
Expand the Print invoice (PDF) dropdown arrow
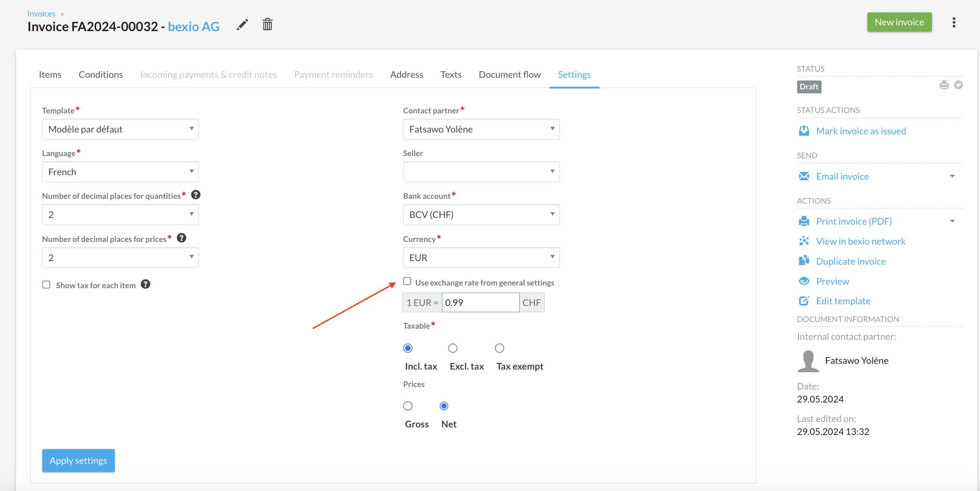pos(952,221)
